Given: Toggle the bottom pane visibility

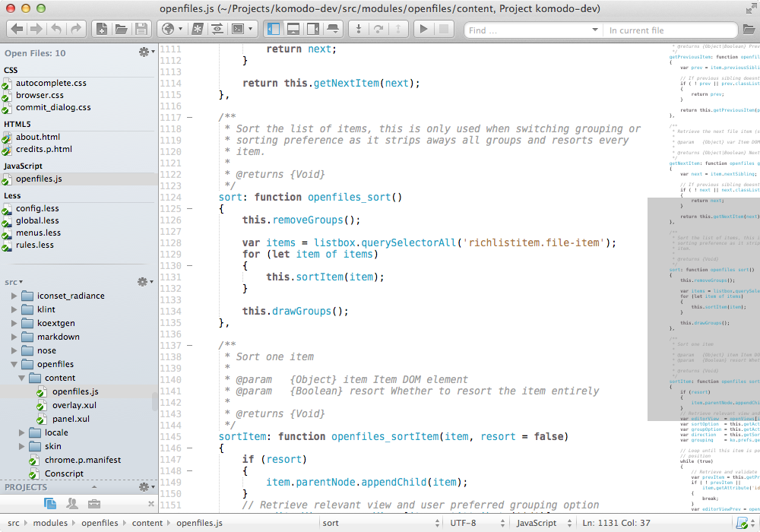Looking at the screenshot, I should tap(293, 30).
